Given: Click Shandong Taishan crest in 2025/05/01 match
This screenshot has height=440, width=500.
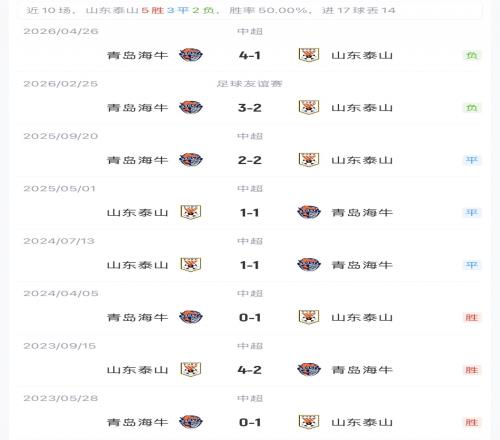Looking at the screenshot, I should (x=191, y=212).
